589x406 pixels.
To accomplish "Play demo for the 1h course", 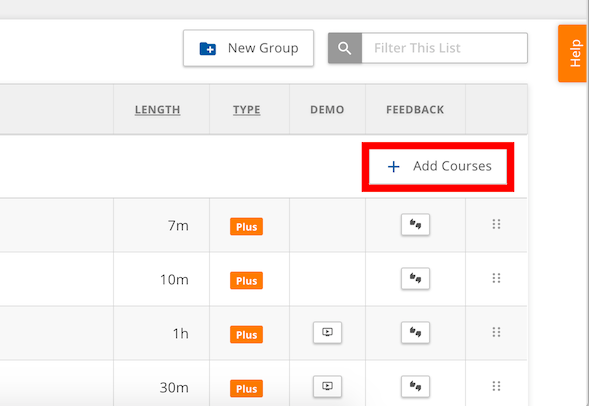I will point(327,333).
